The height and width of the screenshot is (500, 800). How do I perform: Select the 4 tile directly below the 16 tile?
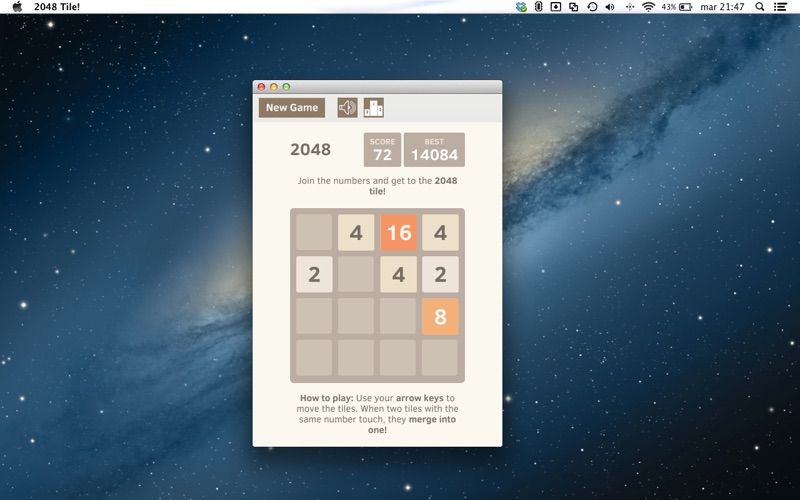pyautogui.click(x=398, y=274)
